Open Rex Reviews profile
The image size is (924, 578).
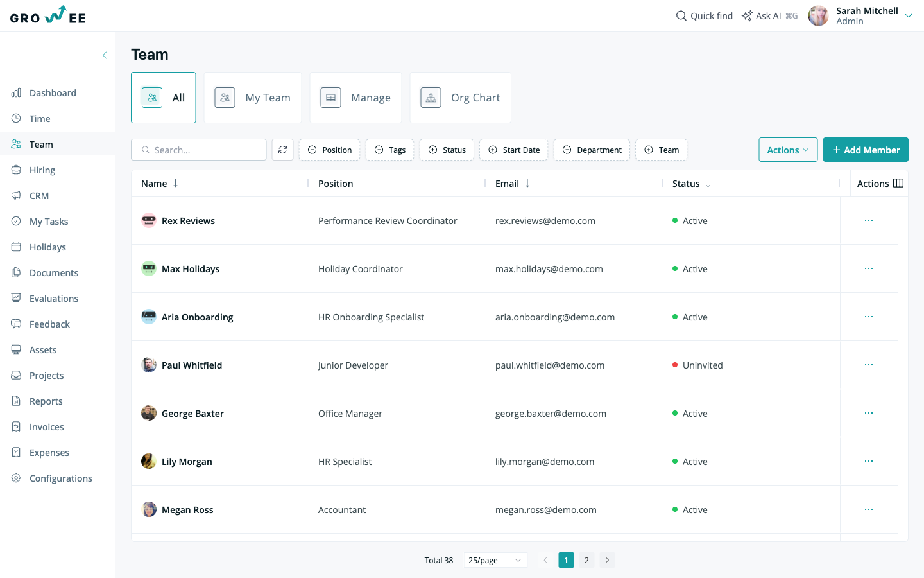point(188,221)
